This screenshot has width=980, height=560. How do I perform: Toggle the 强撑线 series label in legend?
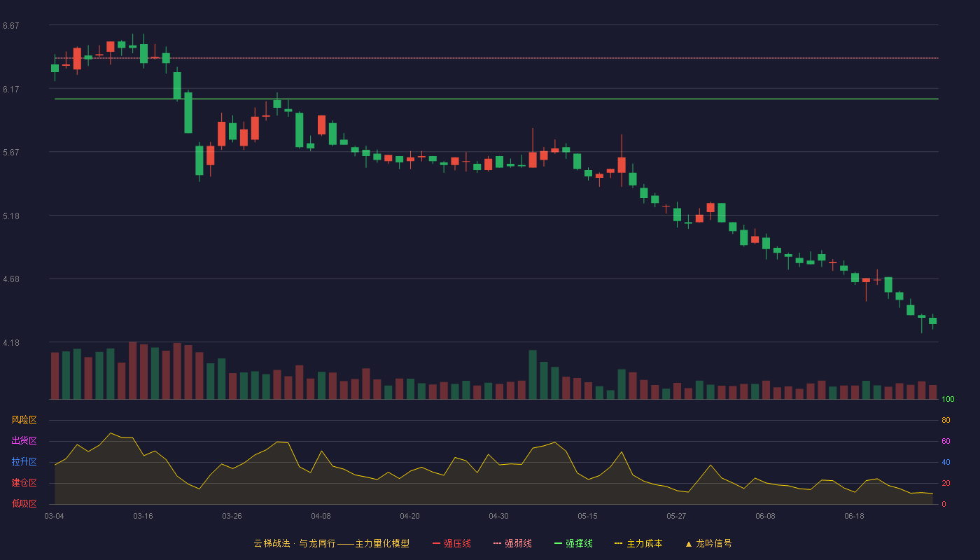tap(579, 543)
